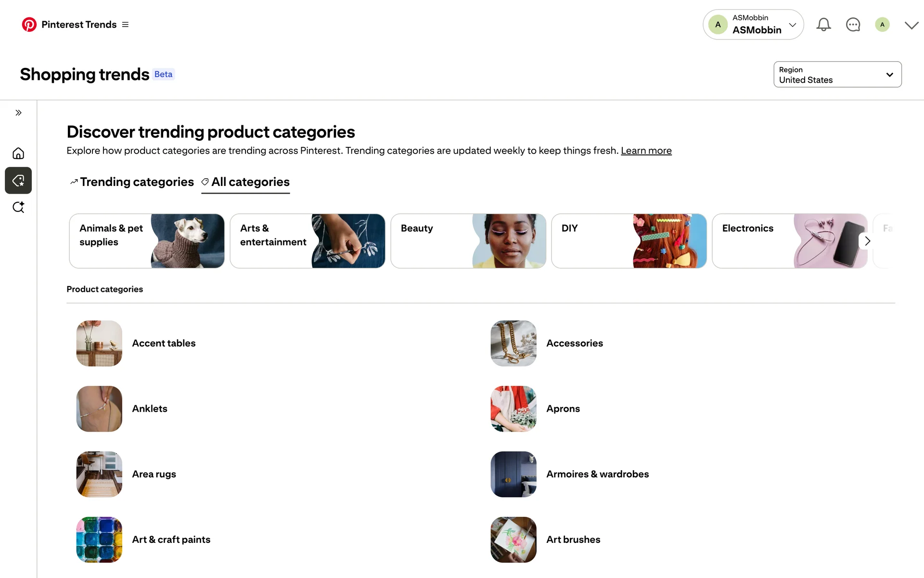Open the hamburger menu beside Pinterest Trends
This screenshot has height=578, width=924.
click(x=126, y=25)
